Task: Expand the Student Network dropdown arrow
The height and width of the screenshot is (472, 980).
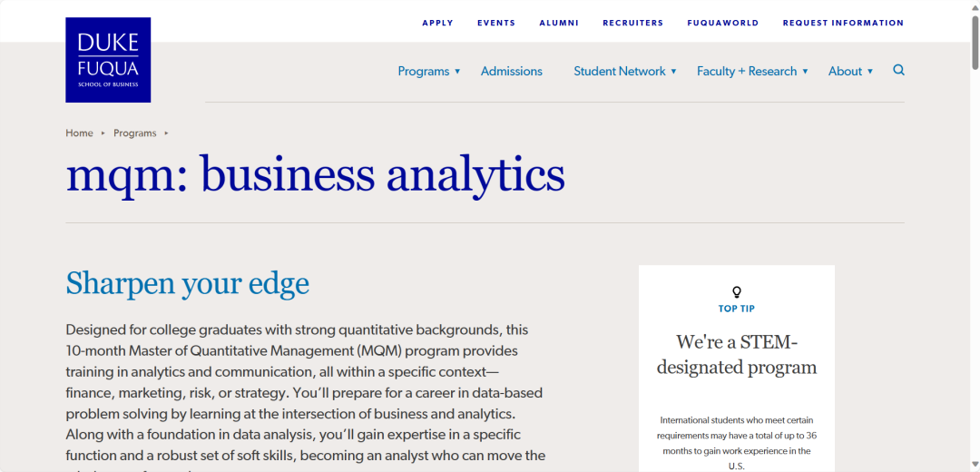Action: (673, 72)
